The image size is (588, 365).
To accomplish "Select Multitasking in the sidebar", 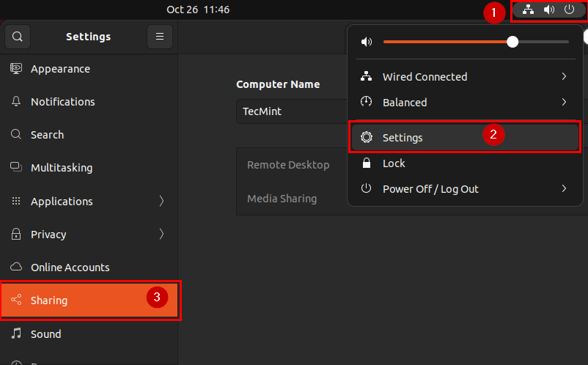I will 62,168.
